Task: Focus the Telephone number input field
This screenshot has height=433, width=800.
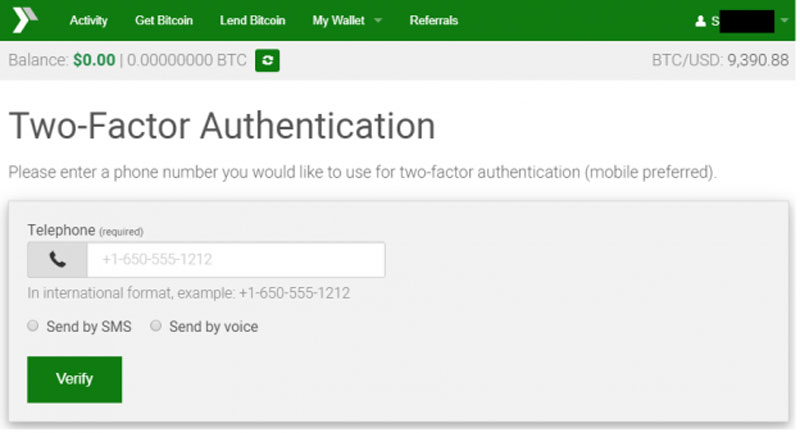Action: tap(235, 260)
